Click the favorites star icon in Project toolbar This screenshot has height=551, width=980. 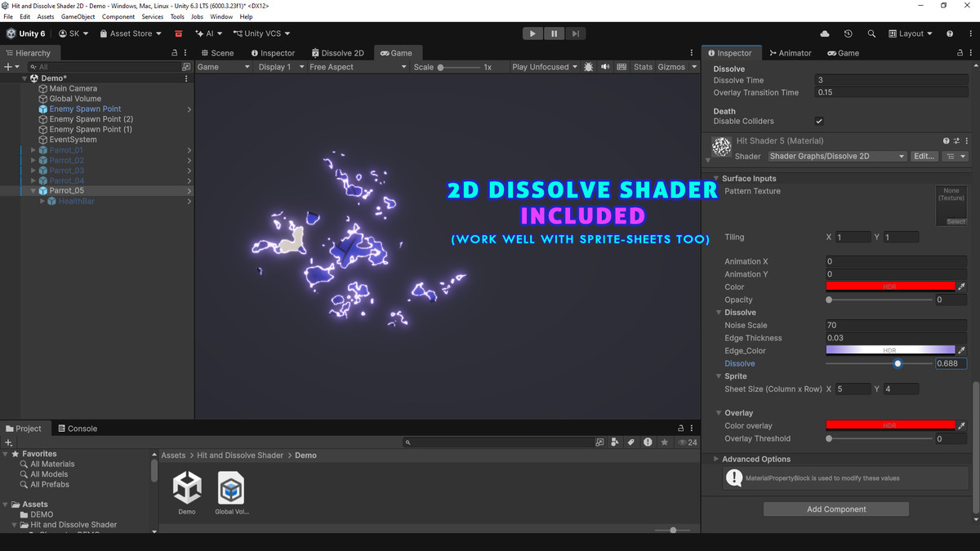pyautogui.click(x=665, y=442)
